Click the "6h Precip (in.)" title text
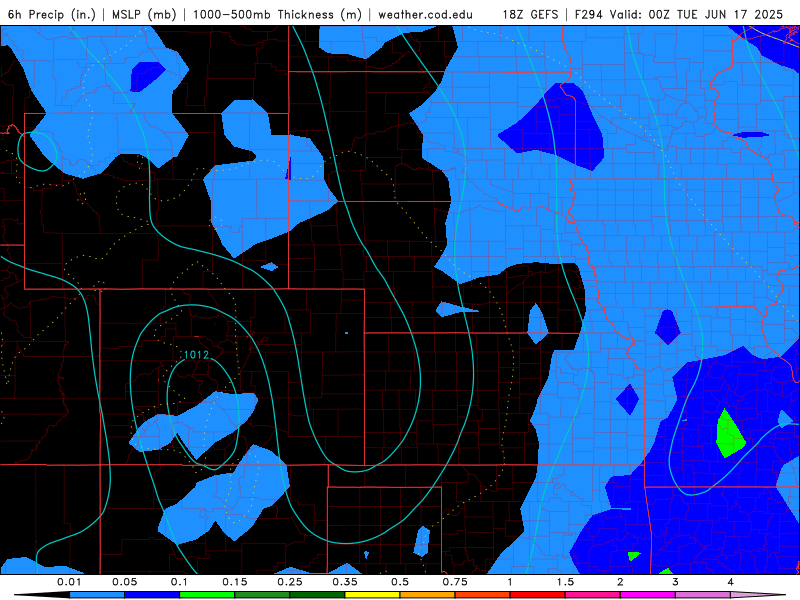The height and width of the screenshot is (600, 800). pos(52,14)
